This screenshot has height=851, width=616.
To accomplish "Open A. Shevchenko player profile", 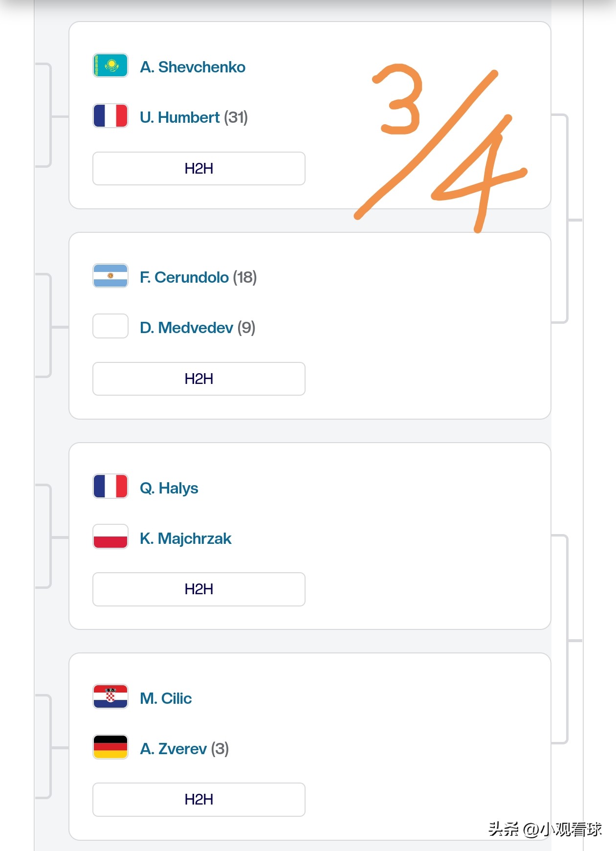I will point(193,67).
